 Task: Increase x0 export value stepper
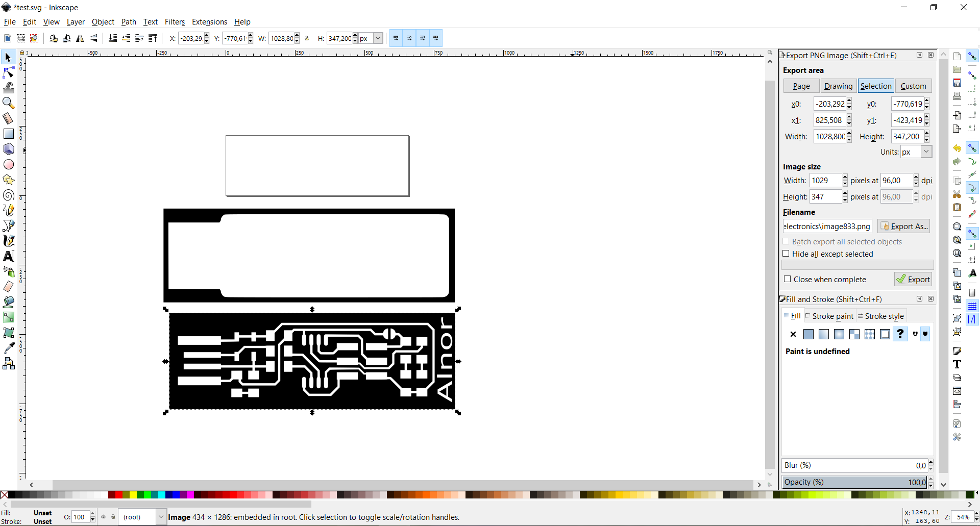pyautogui.click(x=849, y=101)
